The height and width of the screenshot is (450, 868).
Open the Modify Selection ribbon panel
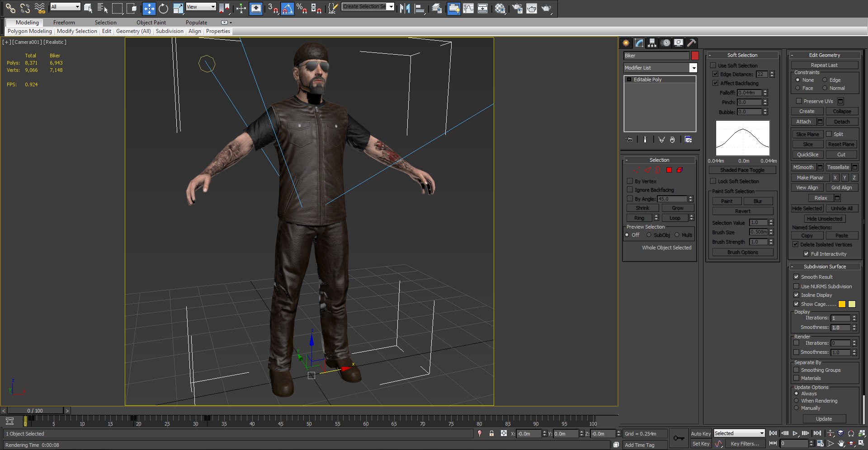click(x=77, y=31)
